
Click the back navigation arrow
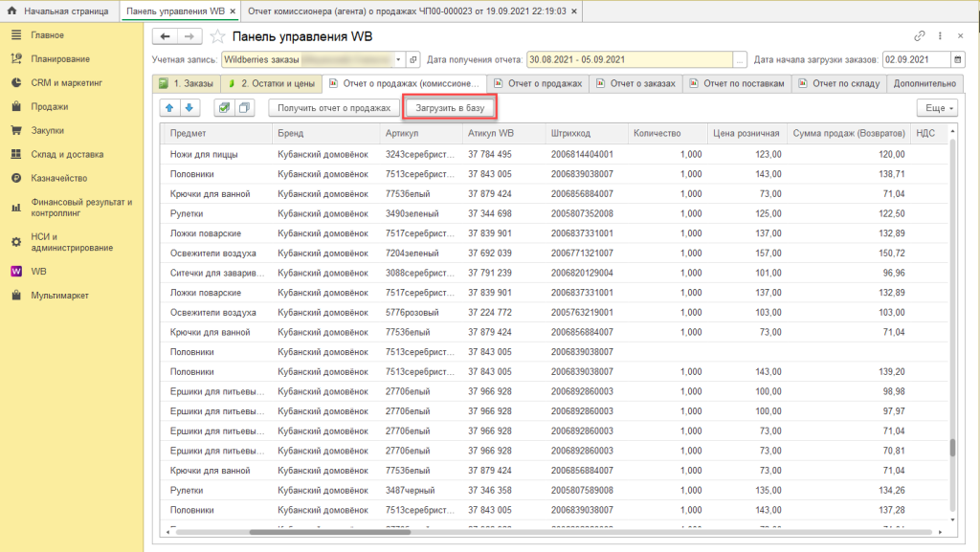pyautogui.click(x=166, y=36)
